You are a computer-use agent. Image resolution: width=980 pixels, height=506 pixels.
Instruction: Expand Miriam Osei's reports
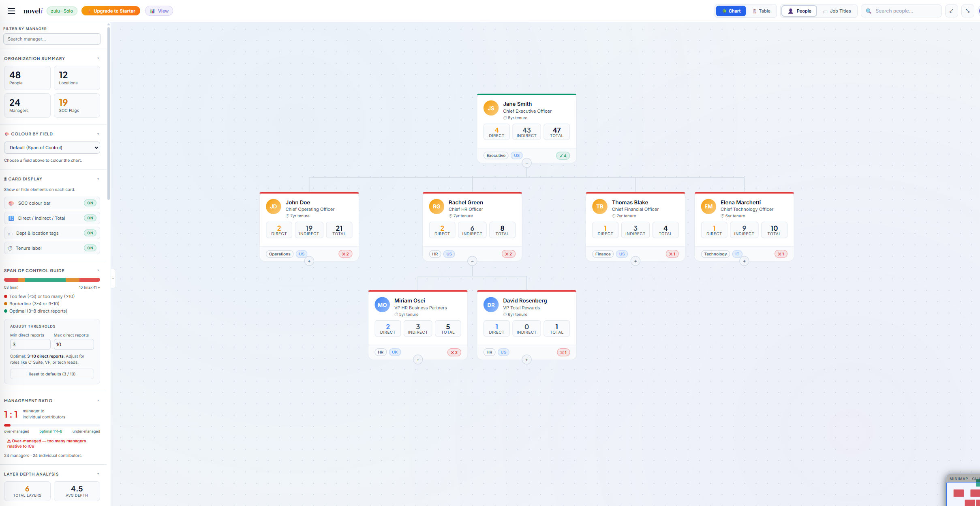point(418,360)
